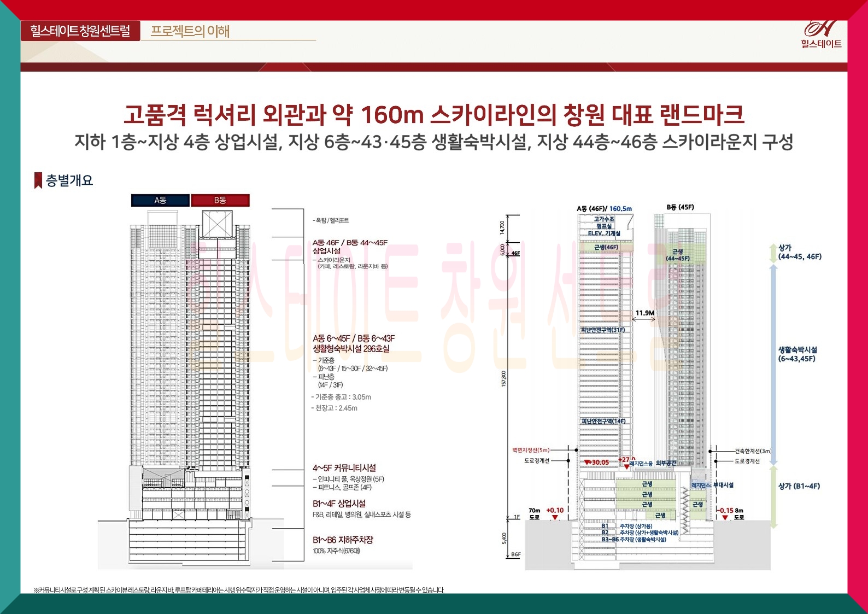Click the 상가 (44~45, 46F) legend
The width and height of the screenshot is (868, 614).
click(800, 252)
